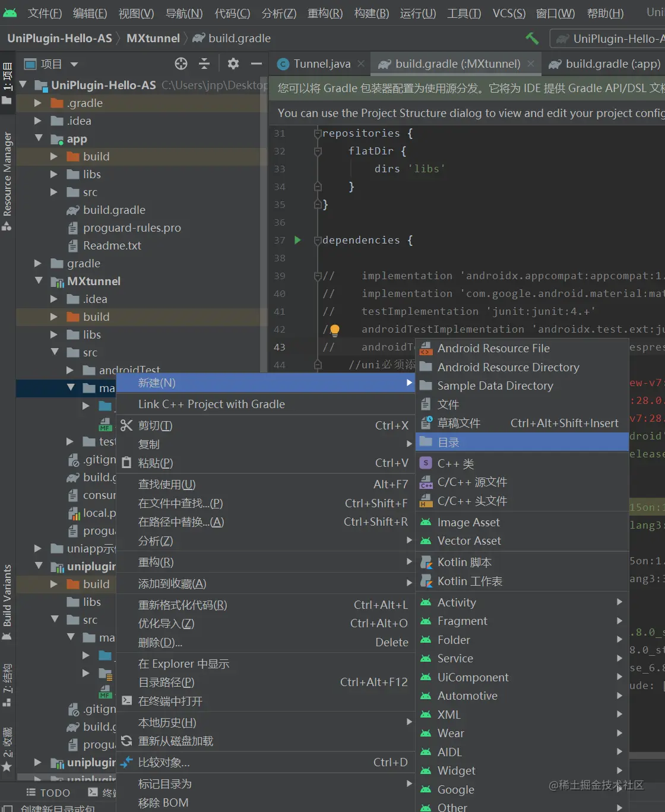Click the run arrow beside dependencies line
The image size is (665, 812).
coord(298,240)
